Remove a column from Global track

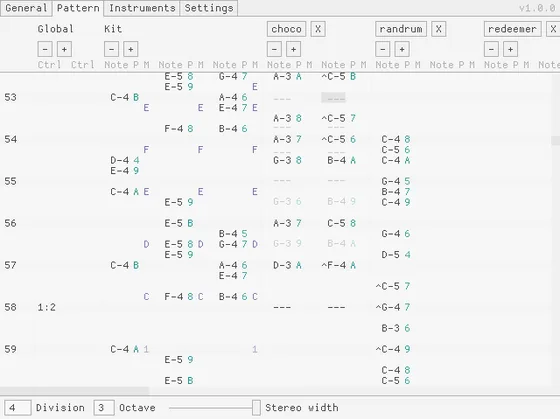pyautogui.click(x=45, y=49)
